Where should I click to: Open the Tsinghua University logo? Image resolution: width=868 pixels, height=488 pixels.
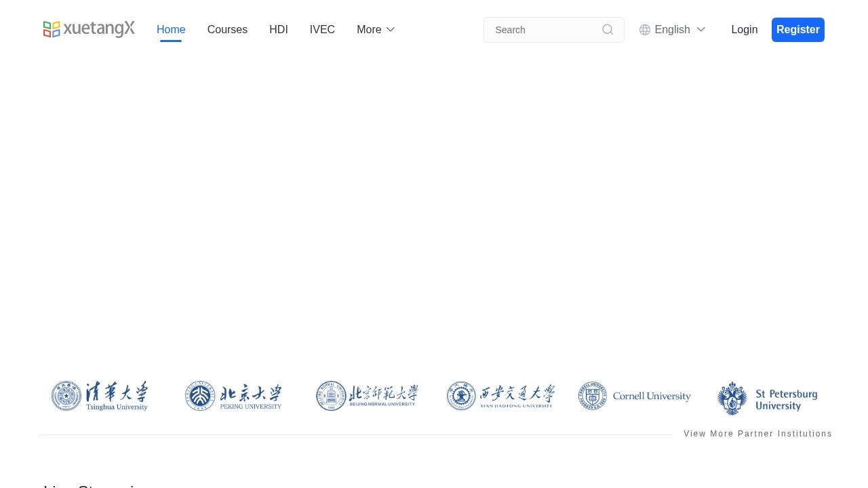click(x=100, y=396)
